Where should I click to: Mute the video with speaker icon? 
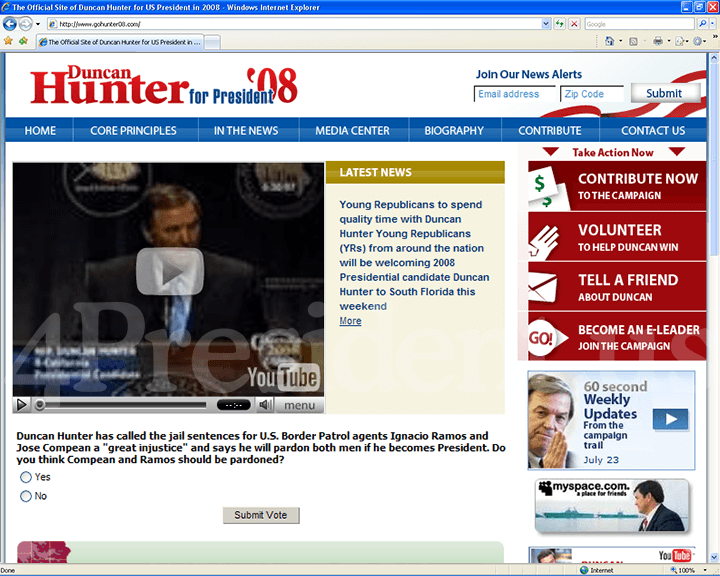click(265, 405)
